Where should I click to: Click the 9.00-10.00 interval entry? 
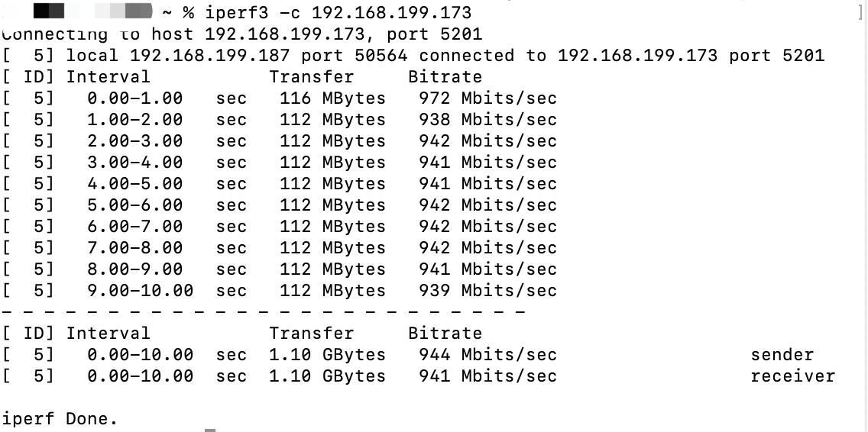pos(141,290)
